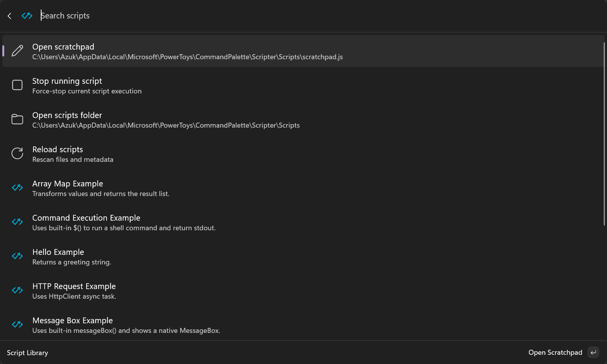This screenshot has height=364, width=607.
Task: Click 'Returns a greeting string.' description
Action: 72,262
